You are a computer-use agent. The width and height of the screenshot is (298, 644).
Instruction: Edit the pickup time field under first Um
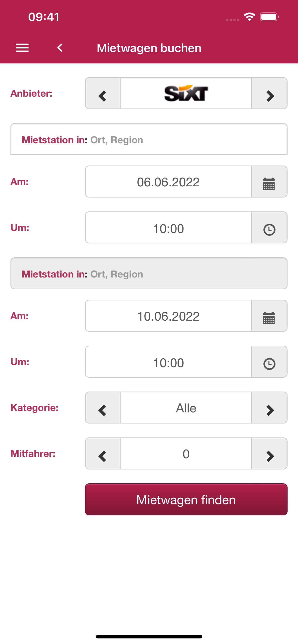coord(168,227)
